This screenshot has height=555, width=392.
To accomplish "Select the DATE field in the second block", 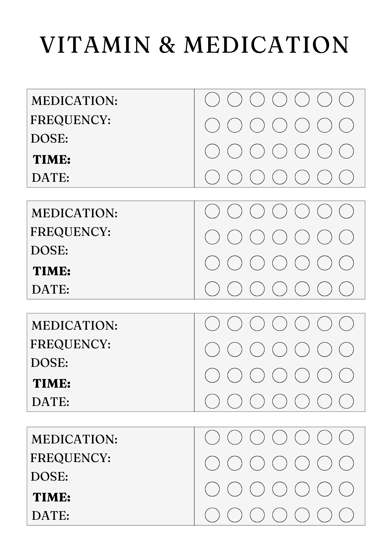I will pos(130,289).
